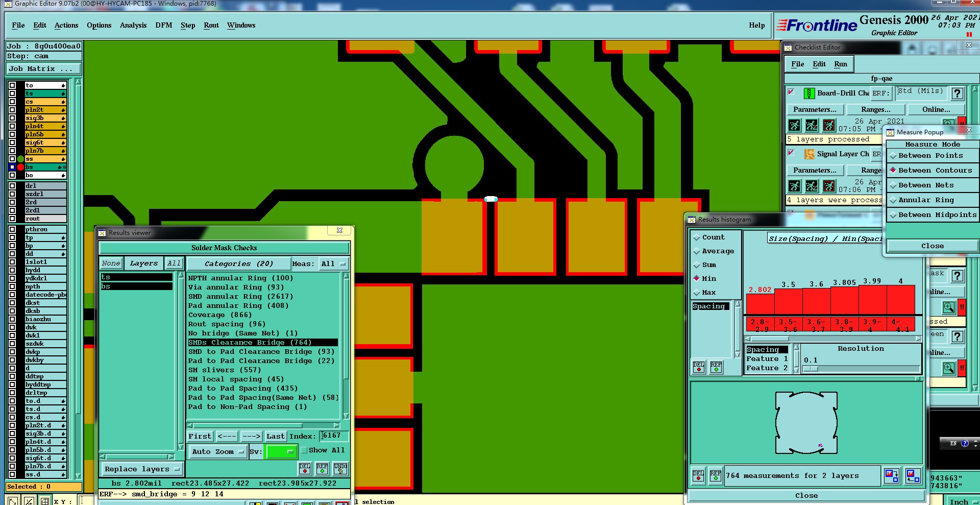Viewport: 980px width, 505px height.
Task: Click second layer-select icon right of measurements status
Action: point(913,476)
